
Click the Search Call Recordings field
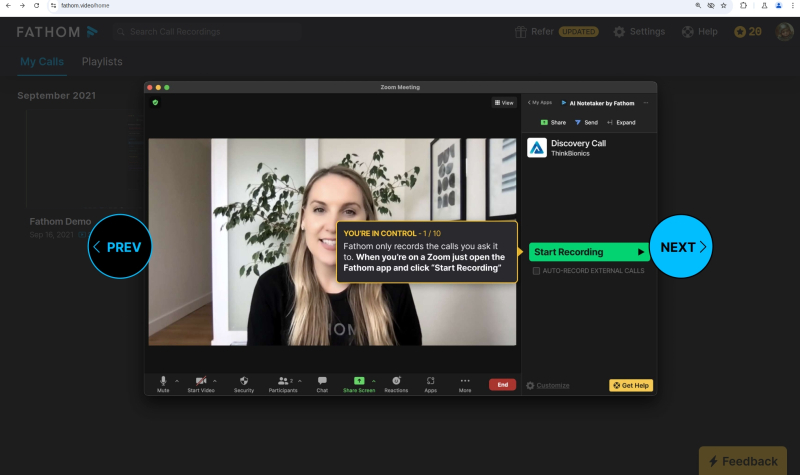[x=207, y=32]
